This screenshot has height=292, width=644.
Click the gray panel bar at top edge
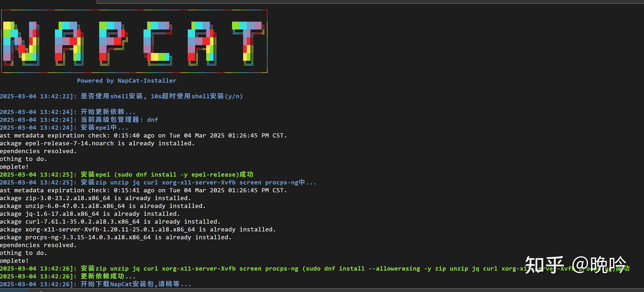pyautogui.click(x=370, y=2)
